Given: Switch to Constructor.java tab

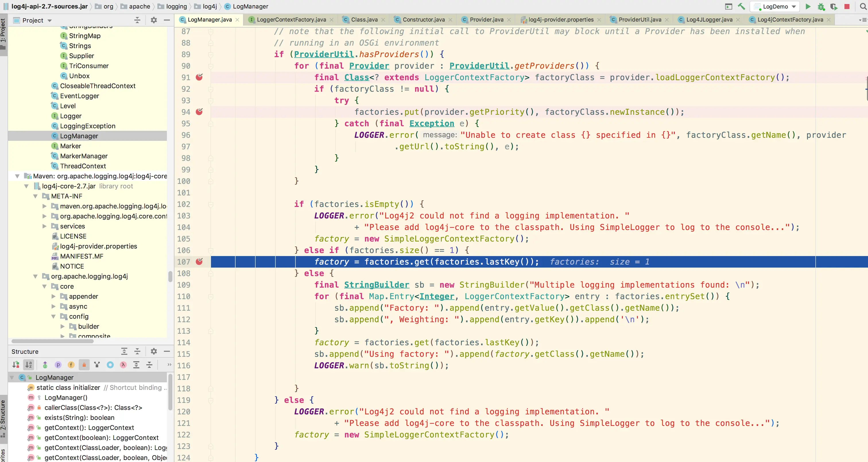Looking at the screenshot, I should pos(424,20).
